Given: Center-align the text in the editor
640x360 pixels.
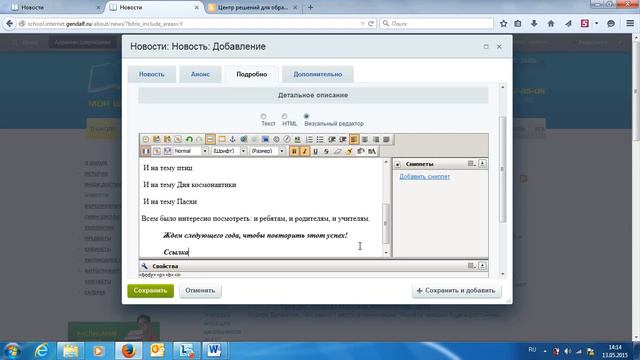Looking at the screenshot, I should pos(364,140).
